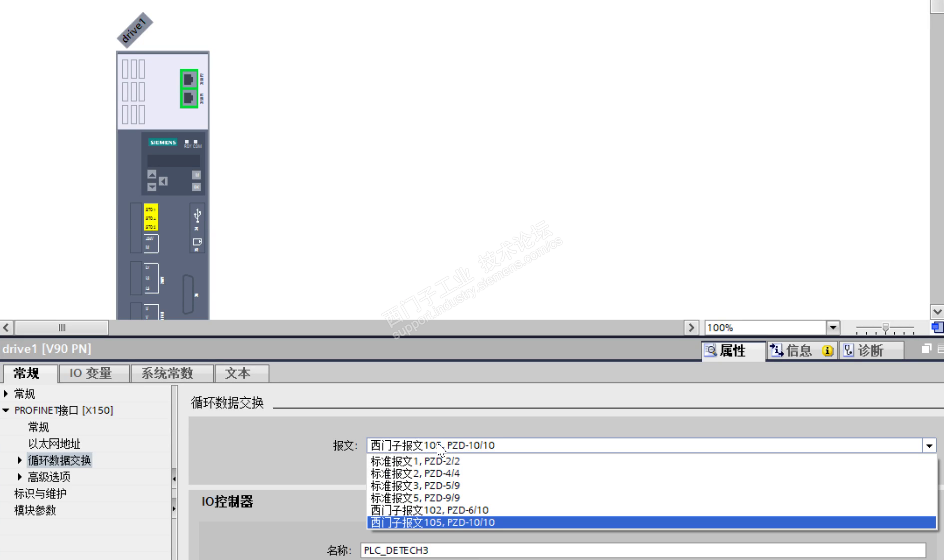Click the 报文 telegram dropdown arrow
This screenshot has width=944, height=560.
[929, 446]
